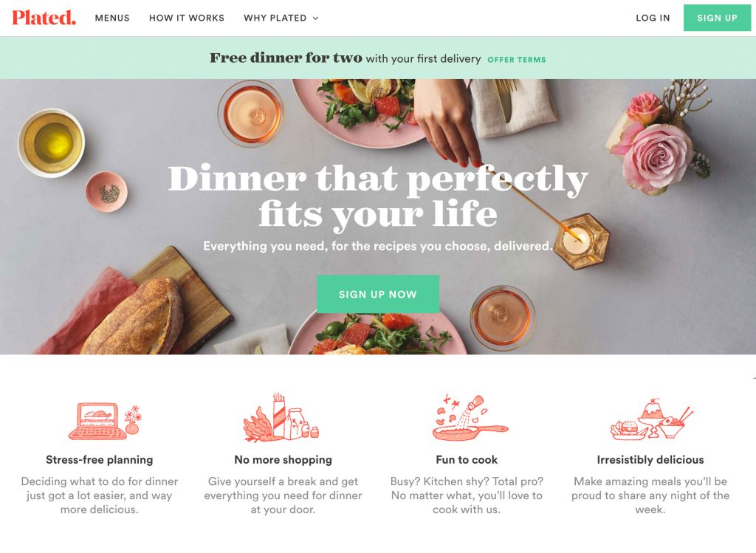The width and height of the screenshot is (756, 553).
Task: Click the hero headline Dinner that perfectly fits
Action: pos(378,195)
